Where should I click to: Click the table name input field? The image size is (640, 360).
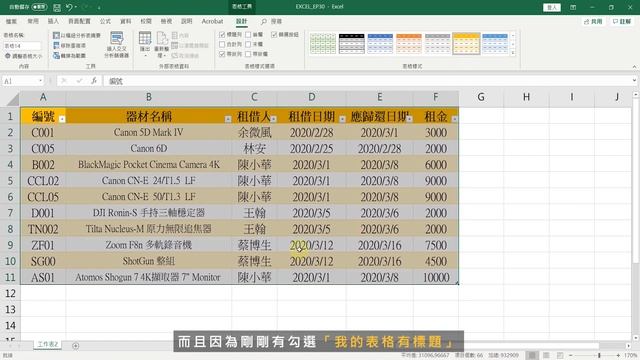point(22,46)
